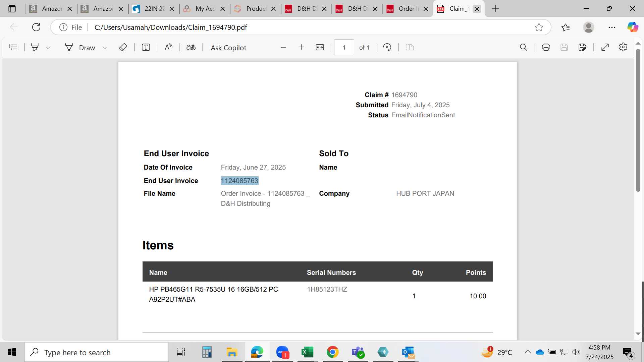Image resolution: width=644 pixels, height=362 pixels.
Task: Click the Save as icon
Action: 583,47
